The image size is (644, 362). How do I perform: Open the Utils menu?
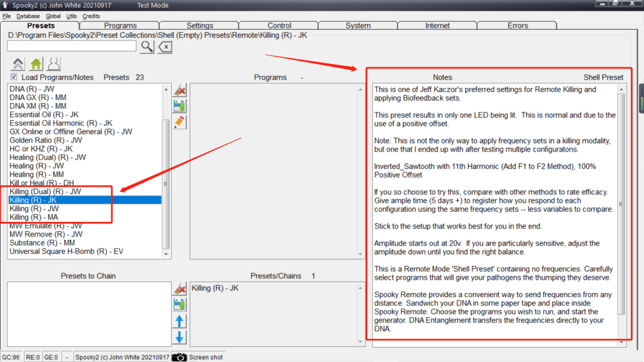click(x=71, y=16)
